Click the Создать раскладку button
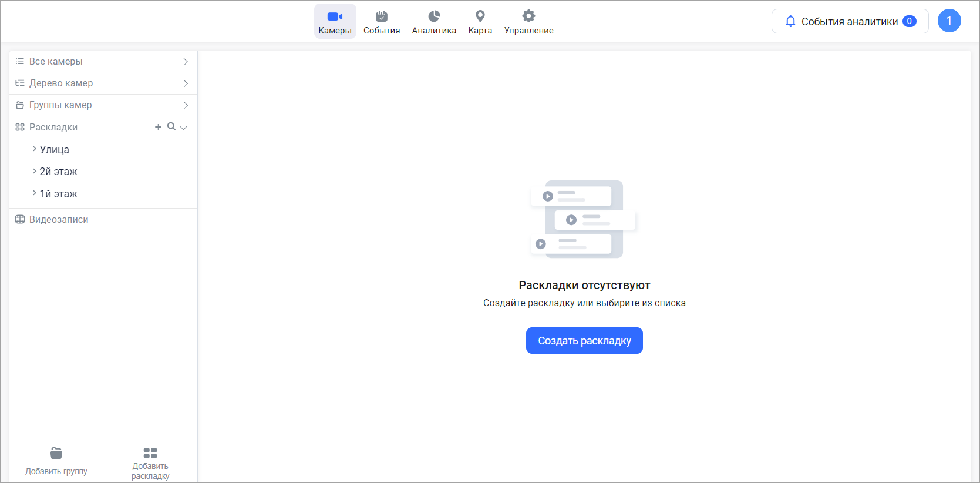Screen dimensions: 980x483 click(x=584, y=341)
